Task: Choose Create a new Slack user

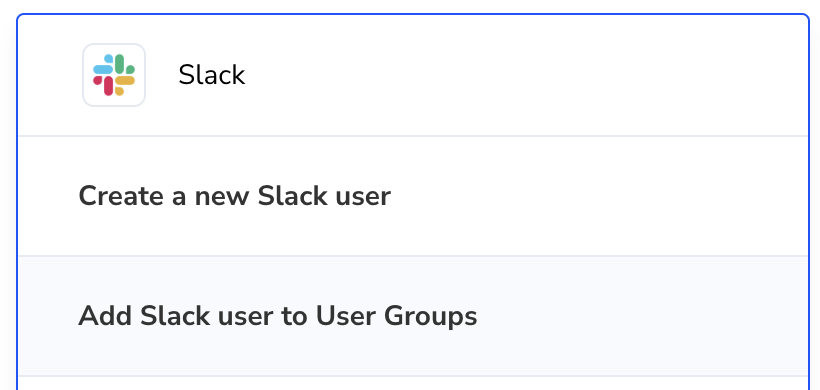Action: (413, 196)
